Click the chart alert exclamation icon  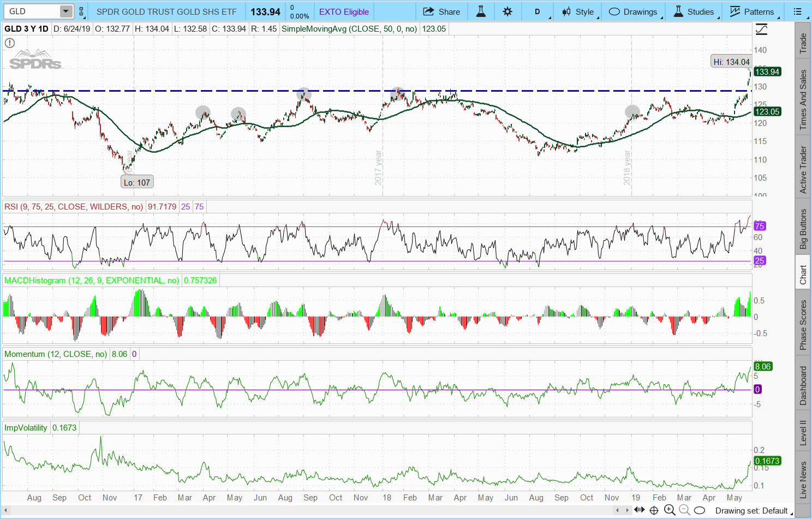pos(10,43)
